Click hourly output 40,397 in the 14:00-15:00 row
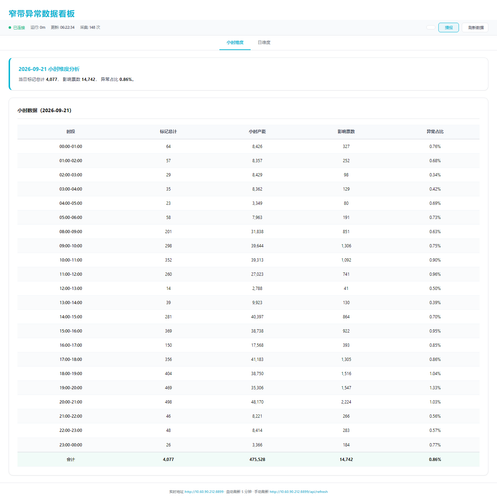Viewport: 497px width, 500px height. click(x=257, y=317)
